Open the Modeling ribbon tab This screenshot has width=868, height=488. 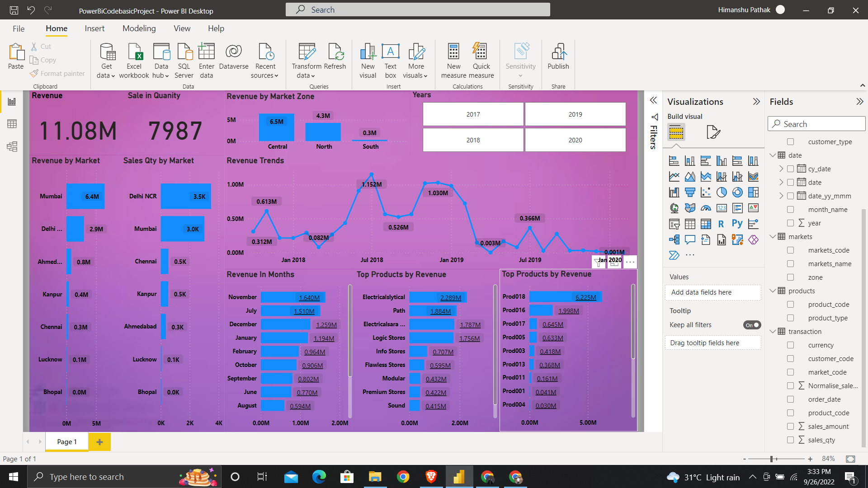point(139,28)
